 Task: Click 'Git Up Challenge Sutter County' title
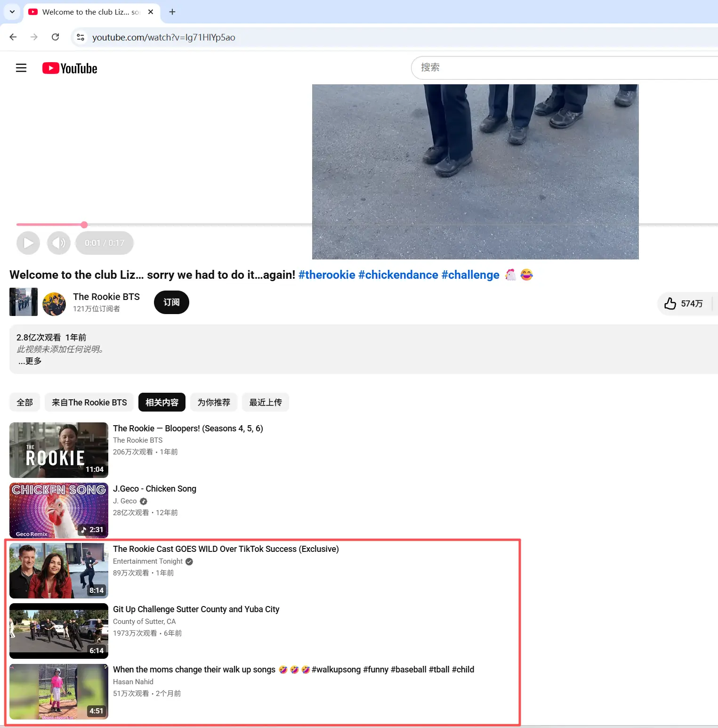point(196,609)
